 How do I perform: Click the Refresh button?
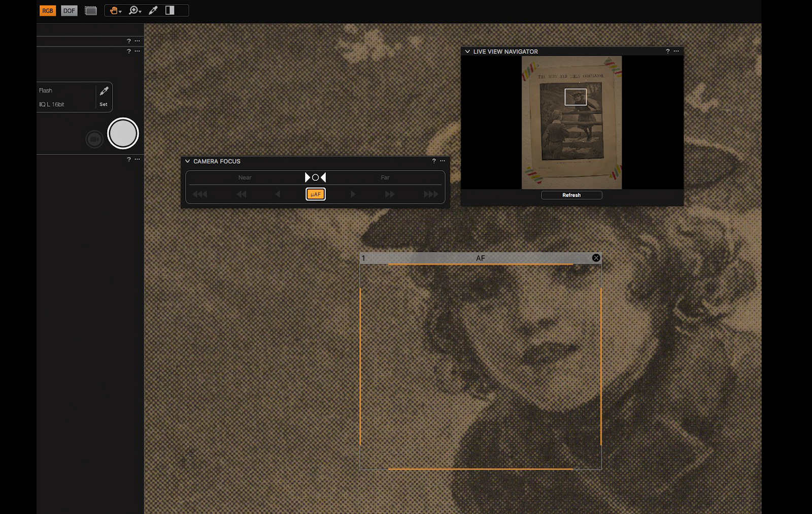click(571, 195)
